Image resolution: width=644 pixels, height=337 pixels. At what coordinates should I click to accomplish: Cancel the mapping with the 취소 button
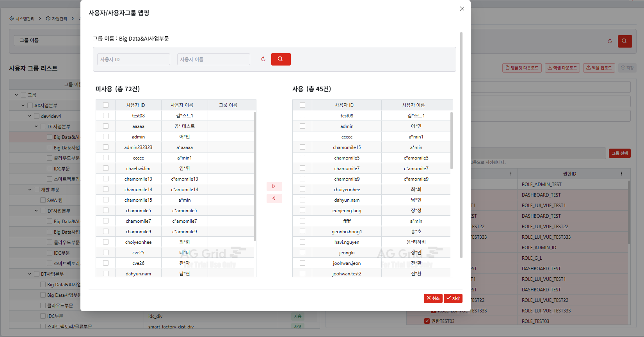(433, 298)
